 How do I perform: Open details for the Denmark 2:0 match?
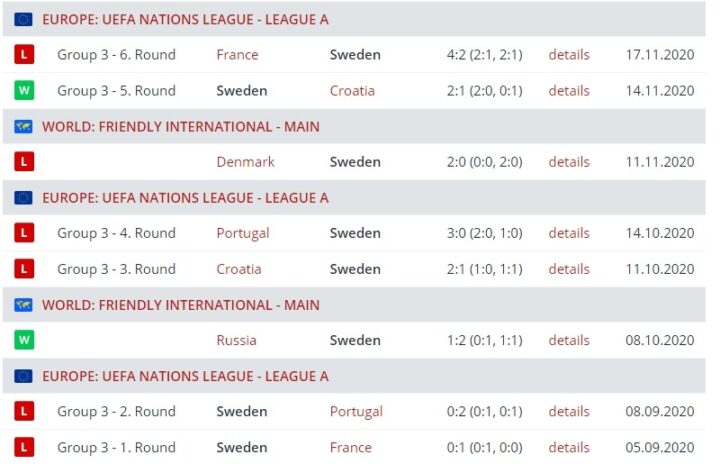(568, 162)
